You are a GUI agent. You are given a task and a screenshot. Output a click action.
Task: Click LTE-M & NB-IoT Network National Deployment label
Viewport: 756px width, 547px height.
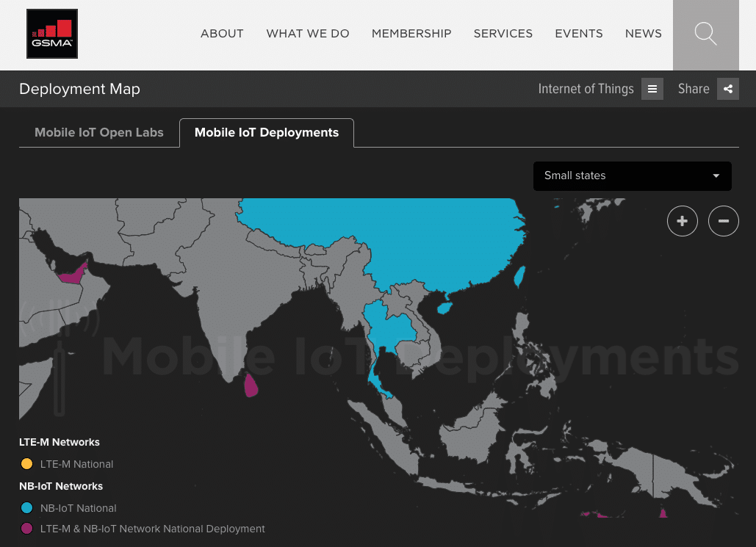pos(152,529)
